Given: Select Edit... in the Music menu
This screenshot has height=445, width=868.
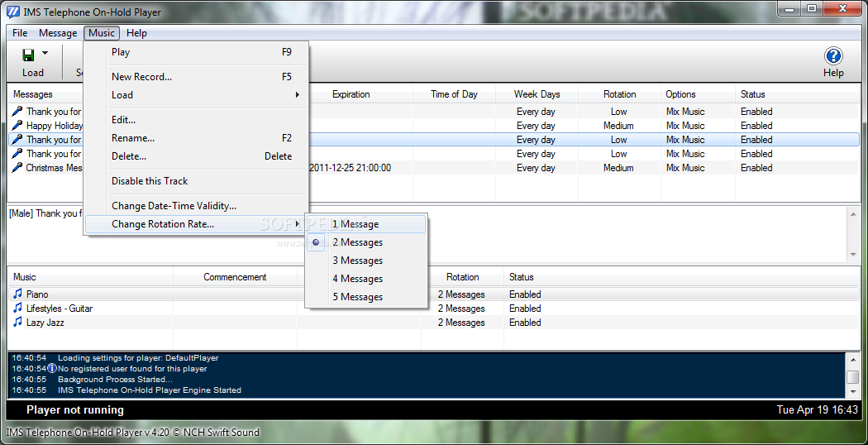Looking at the screenshot, I should (x=197, y=120).
